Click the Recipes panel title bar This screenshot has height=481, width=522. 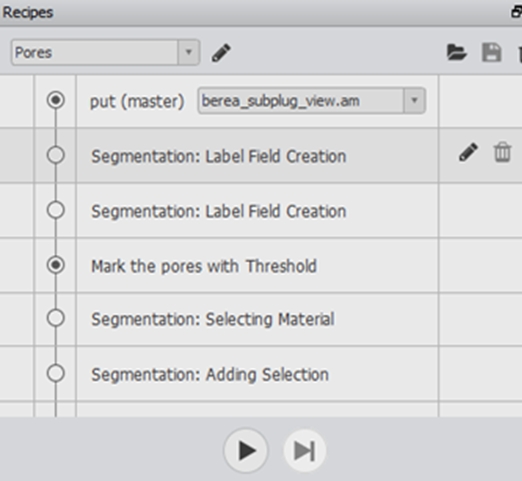pos(253,12)
